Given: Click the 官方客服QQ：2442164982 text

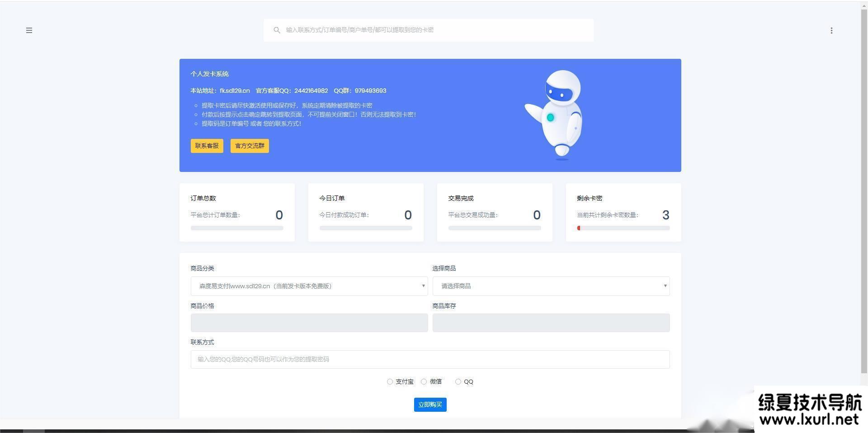Looking at the screenshot, I should (292, 90).
